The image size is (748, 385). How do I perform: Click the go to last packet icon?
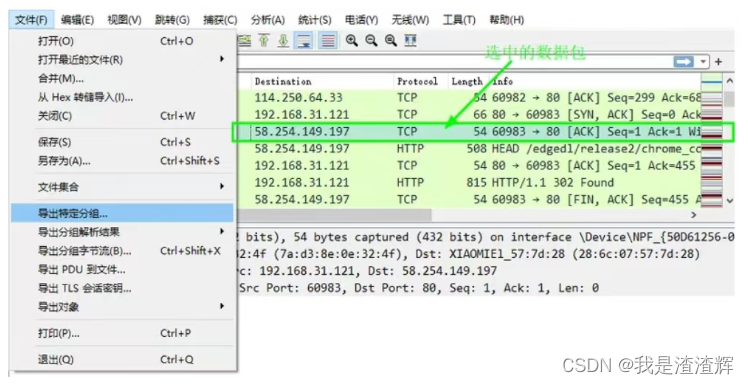tap(283, 41)
